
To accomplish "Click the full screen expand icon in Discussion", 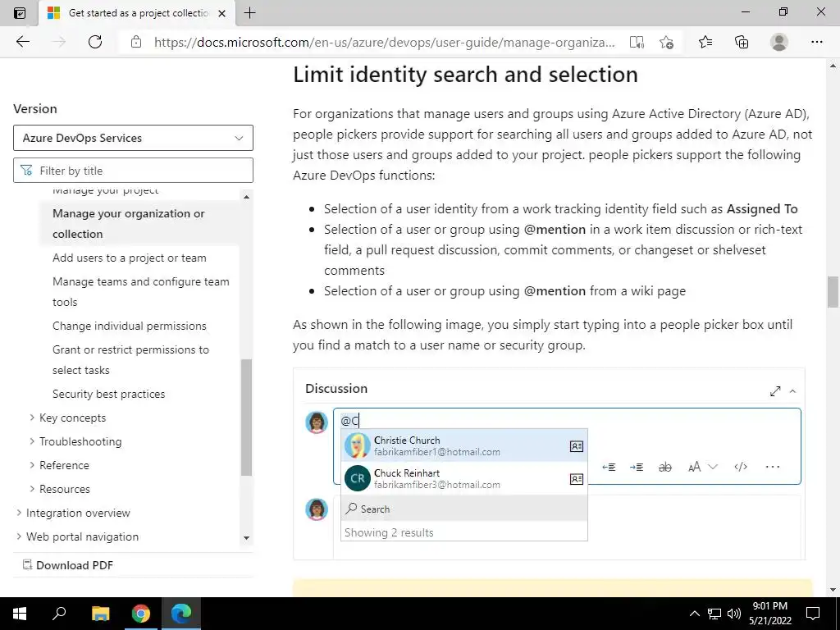I will click(x=775, y=391).
